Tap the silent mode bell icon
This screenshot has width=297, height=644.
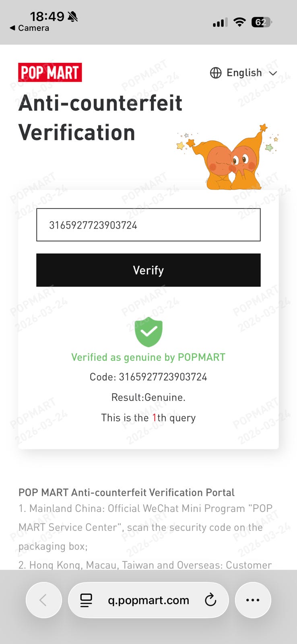click(x=72, y=17)
